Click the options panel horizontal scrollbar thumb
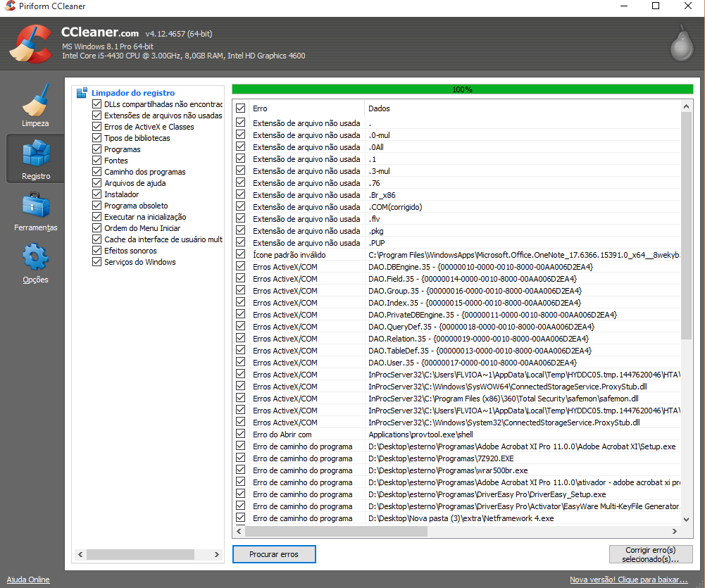Image resolution: width=705 pixels, height=588 pixels. 140,555
